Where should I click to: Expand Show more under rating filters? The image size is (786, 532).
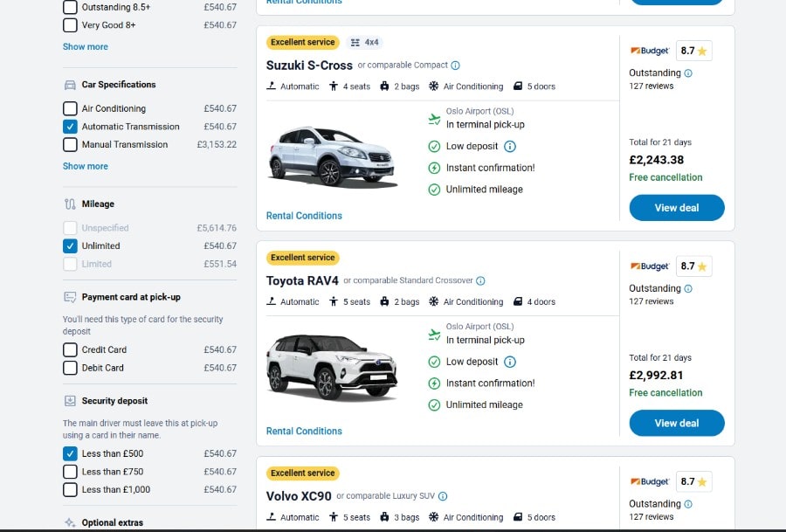tap(86, 46)
